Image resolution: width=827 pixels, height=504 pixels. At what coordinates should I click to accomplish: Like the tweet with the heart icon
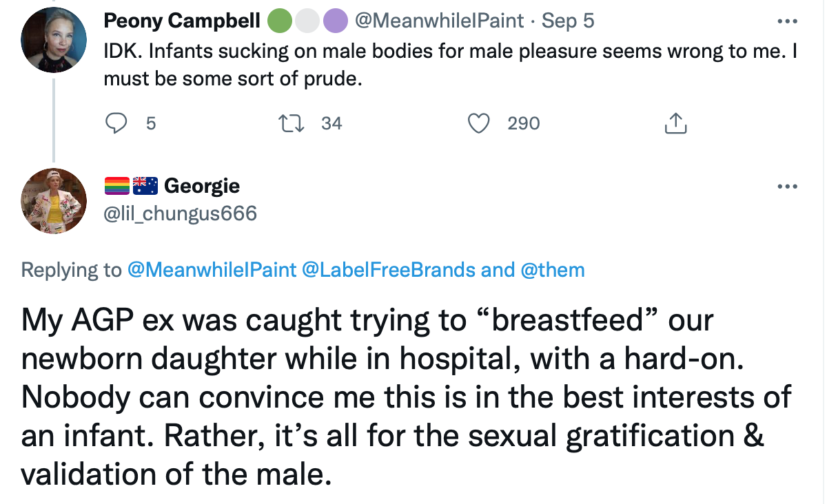pos(478,123)
